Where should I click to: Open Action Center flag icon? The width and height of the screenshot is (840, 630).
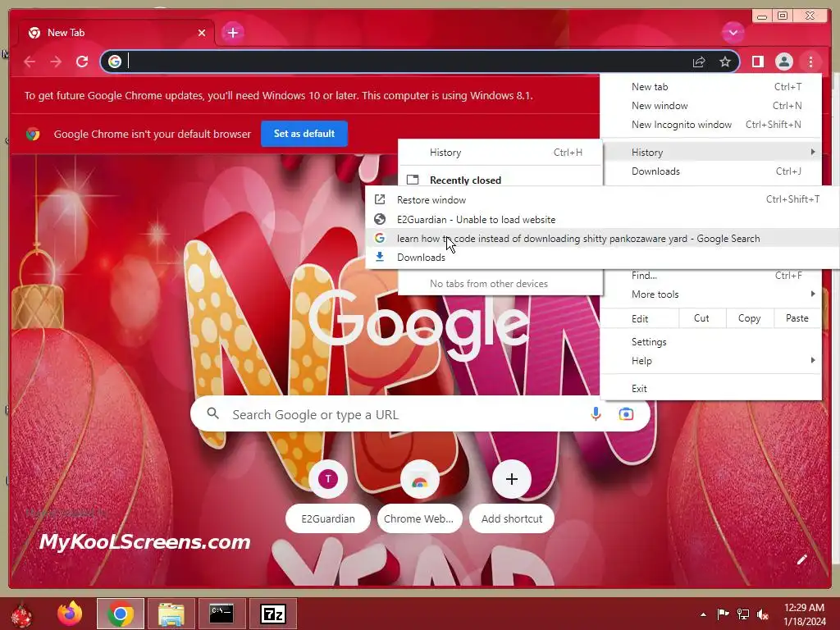723,614
